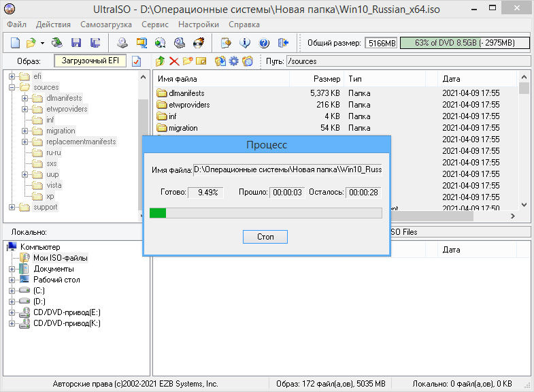Expand the dlmanifests tree node
534x392 pixels.
pos(25,98)
